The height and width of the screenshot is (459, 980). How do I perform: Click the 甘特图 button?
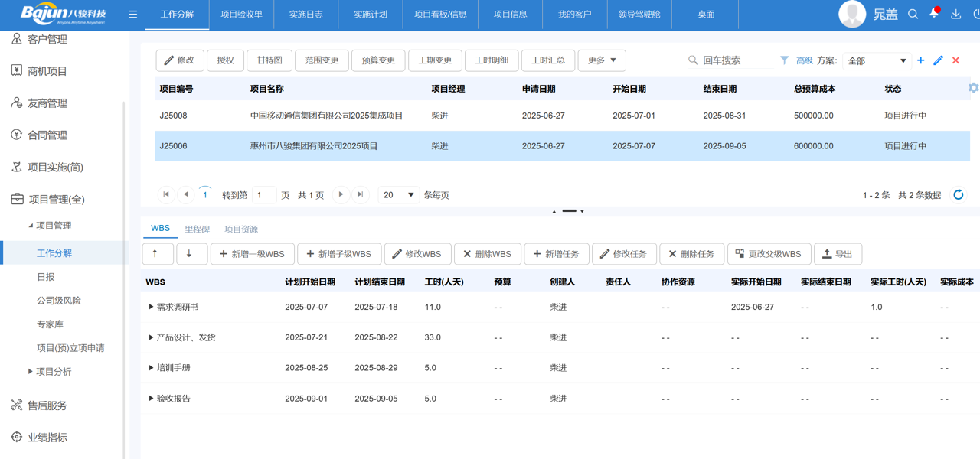[x=269, y=60]
